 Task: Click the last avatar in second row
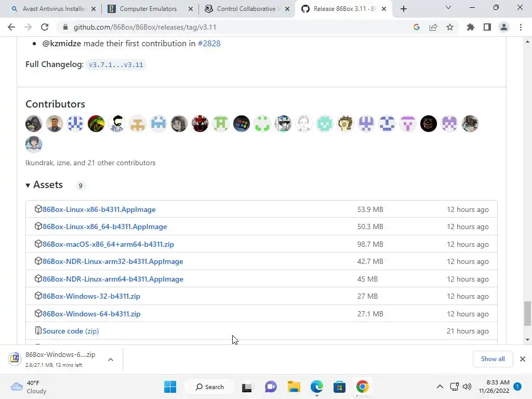pyautogui.click(x=34, y=144)
